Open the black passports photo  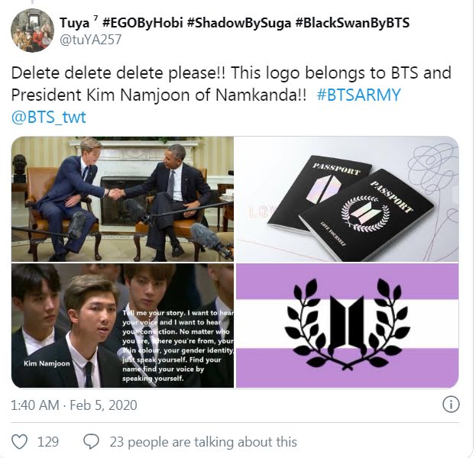point(348,199)
